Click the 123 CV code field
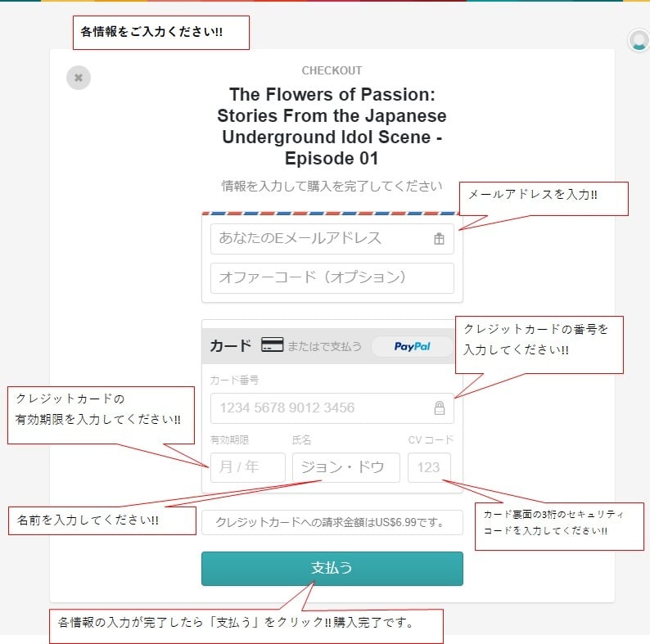This screenshot has height=644, width=650. pos(429,467)
